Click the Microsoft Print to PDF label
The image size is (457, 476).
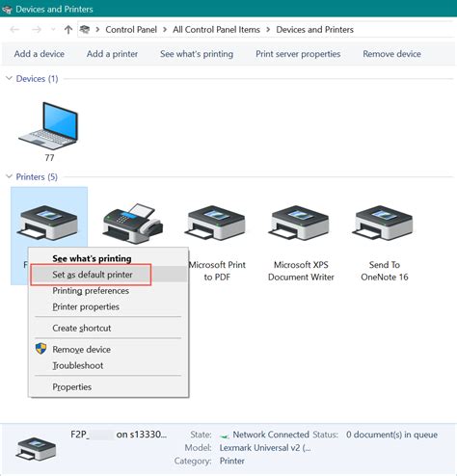pos(217,271)
